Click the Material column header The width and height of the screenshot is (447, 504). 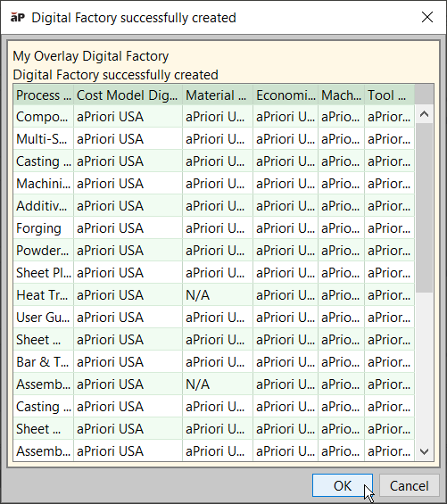coord(218,95)
